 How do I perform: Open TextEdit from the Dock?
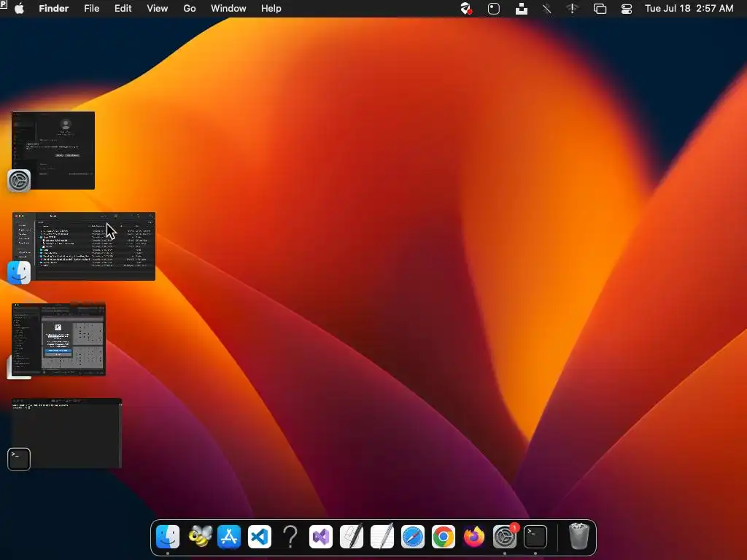click(x=382, y=537)
